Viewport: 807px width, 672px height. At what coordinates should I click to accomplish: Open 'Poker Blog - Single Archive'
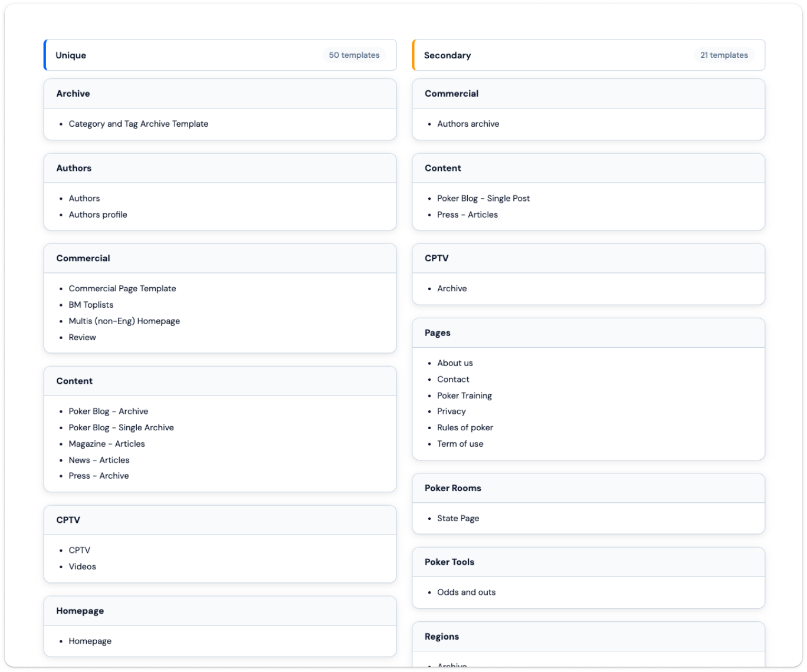pos(121,427)
